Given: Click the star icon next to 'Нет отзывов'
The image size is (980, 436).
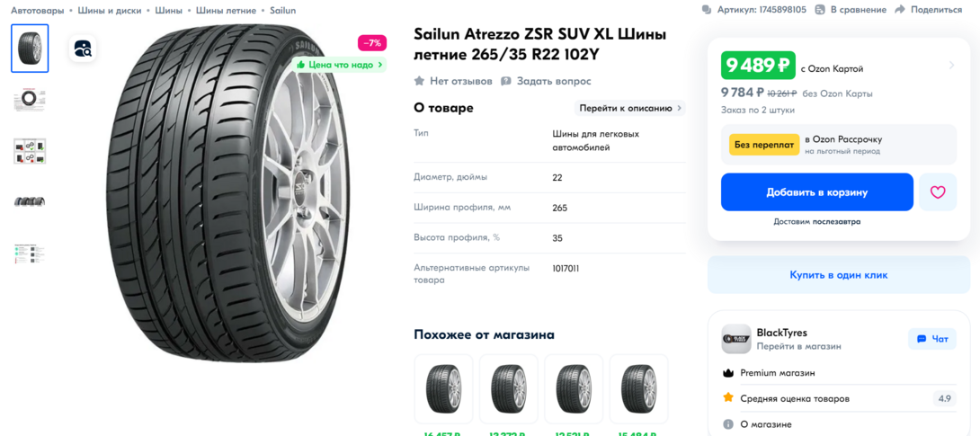Looking at the screenshot, I should (x=419, y=81).
